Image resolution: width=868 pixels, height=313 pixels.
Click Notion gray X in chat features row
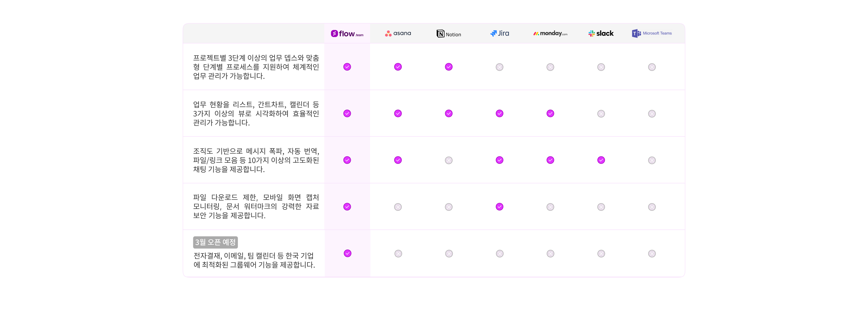[x=449, y=160]
